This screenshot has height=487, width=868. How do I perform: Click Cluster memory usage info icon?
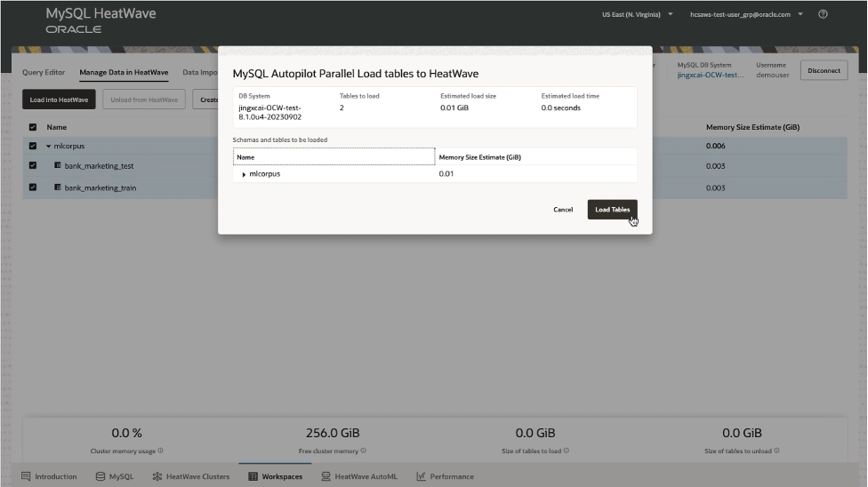161,451
